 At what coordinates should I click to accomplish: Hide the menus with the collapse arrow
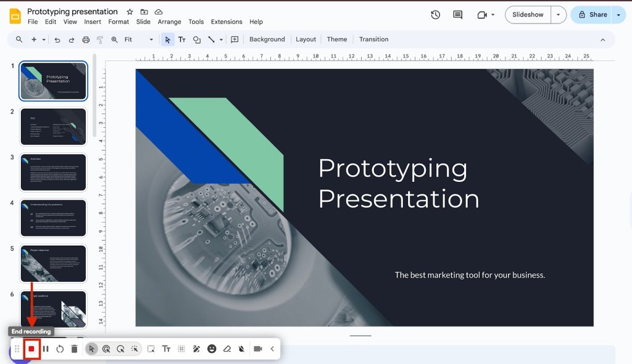pyautogui.click(x=602, y=39)
